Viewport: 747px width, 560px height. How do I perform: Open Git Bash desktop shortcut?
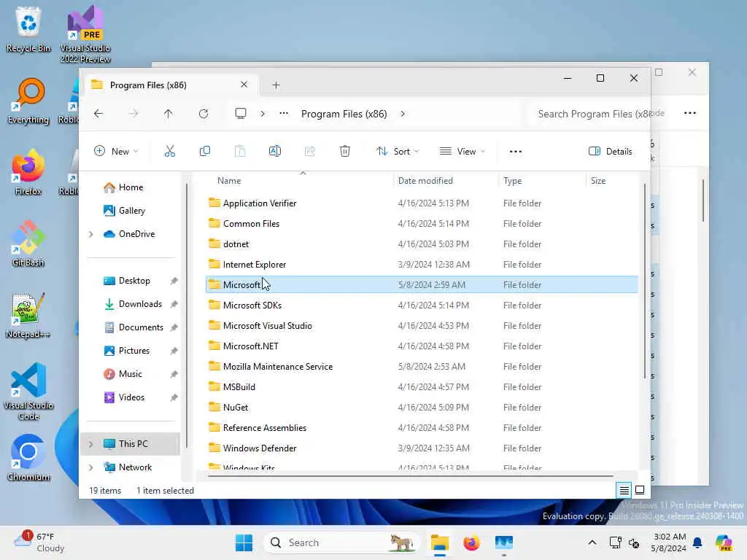(x=28, y=244)
